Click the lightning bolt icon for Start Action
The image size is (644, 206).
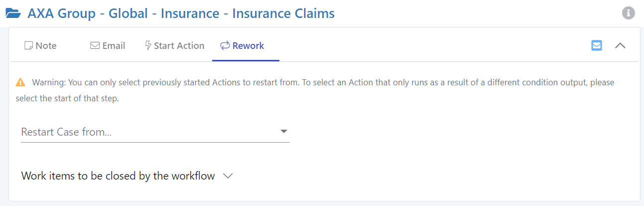(x=148, y=46)
